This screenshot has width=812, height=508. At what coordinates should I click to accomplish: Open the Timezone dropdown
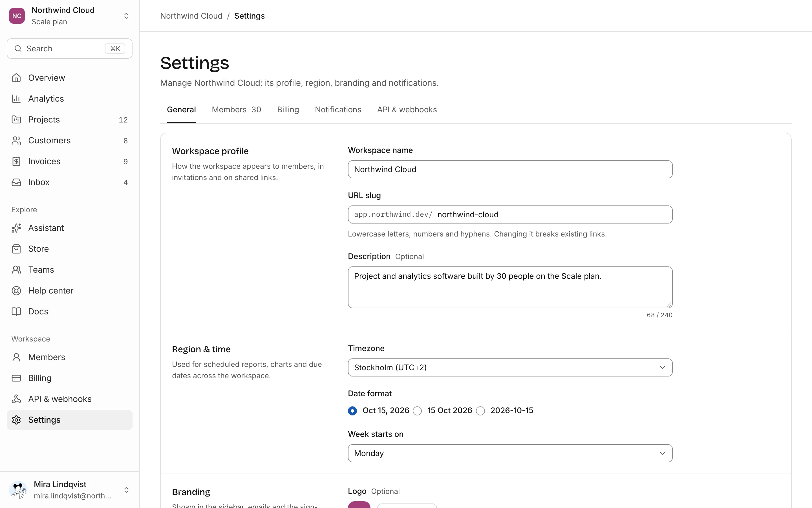tap(510, 367)
